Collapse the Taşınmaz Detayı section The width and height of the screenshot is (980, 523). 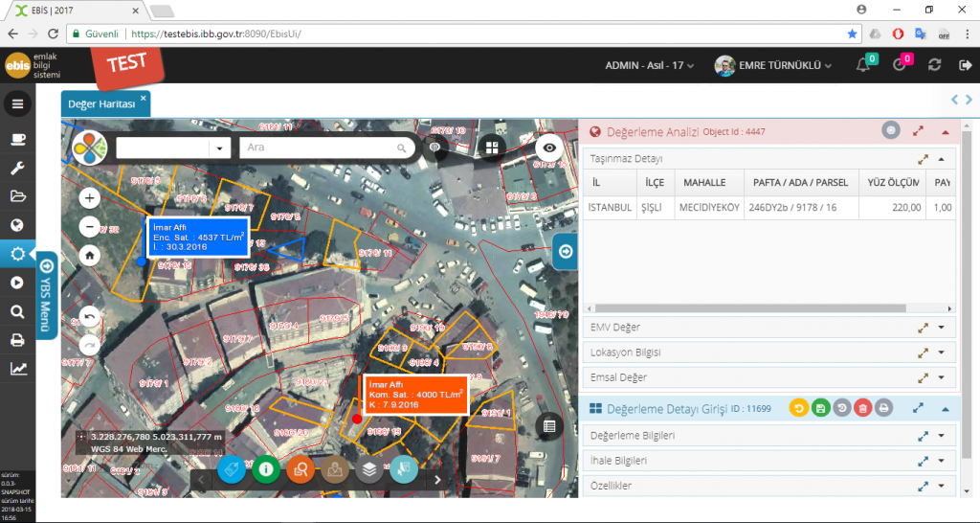coord(942,159)
